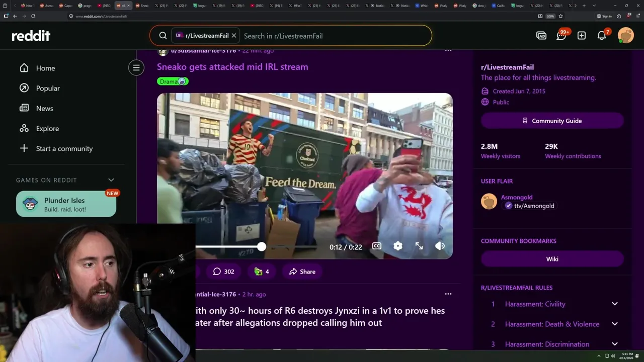
Task: Click the 200% zoom level indicator
Action: (x=550, y=16)
